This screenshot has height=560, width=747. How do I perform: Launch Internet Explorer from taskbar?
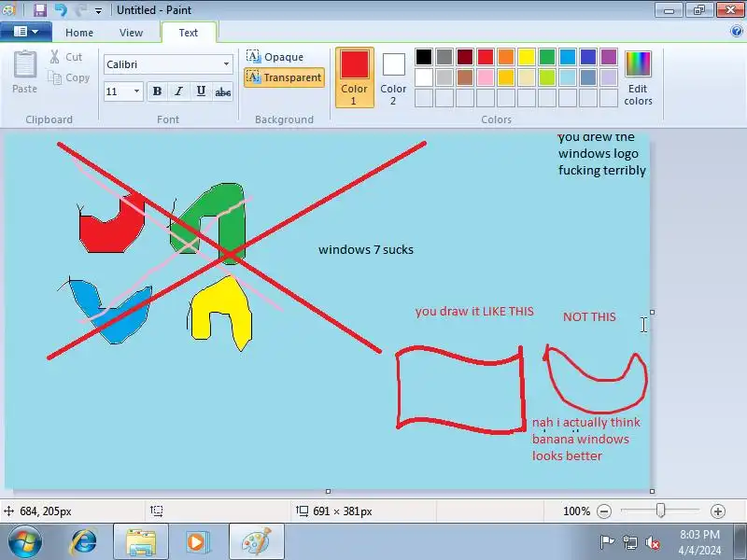point(84,542)
